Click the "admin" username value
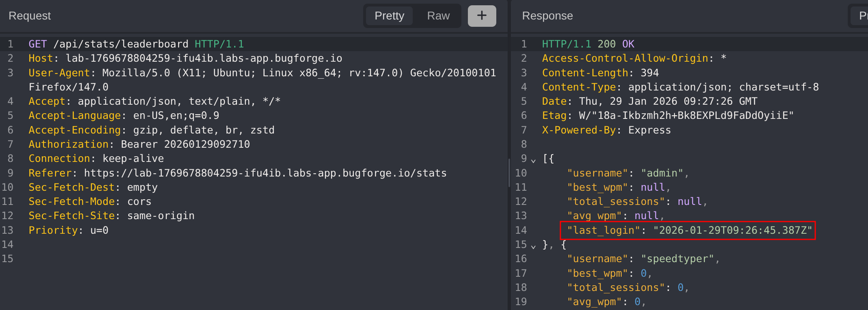This screenshot has height=310, width=868. coord(662,173)
